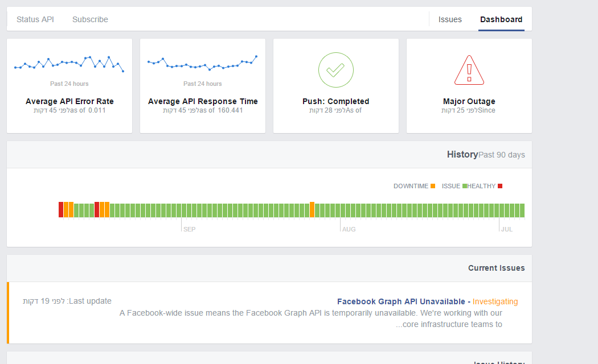This screenshot has width=598, height=364.
Task: Select the lone orange bar between SEP and AUG
Action: [x=312, y=209]
